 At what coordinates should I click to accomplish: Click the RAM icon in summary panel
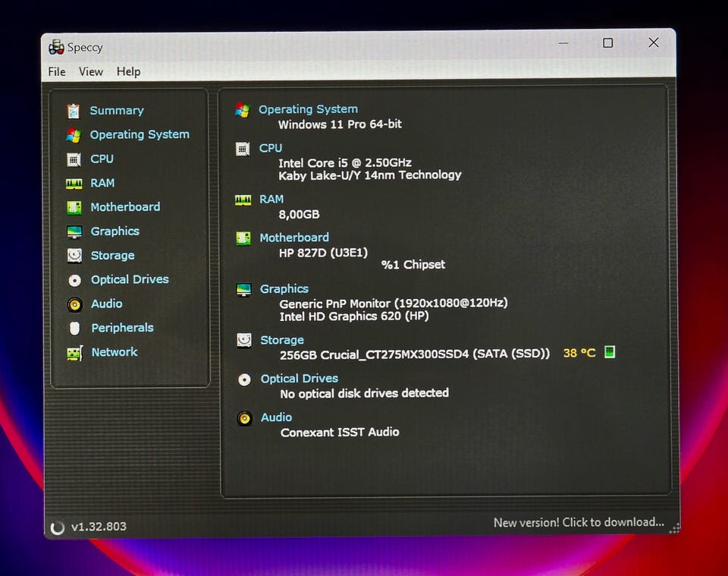(243, 200)
